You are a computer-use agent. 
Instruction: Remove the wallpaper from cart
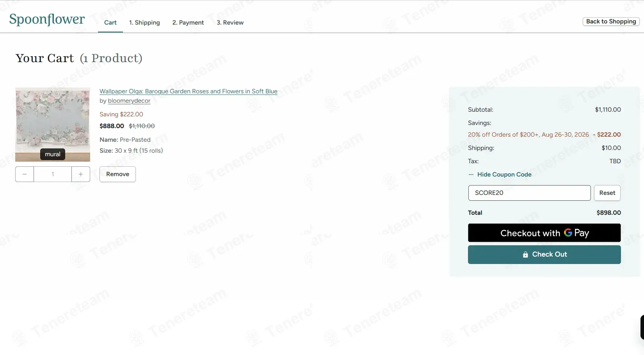click(117, 174)
